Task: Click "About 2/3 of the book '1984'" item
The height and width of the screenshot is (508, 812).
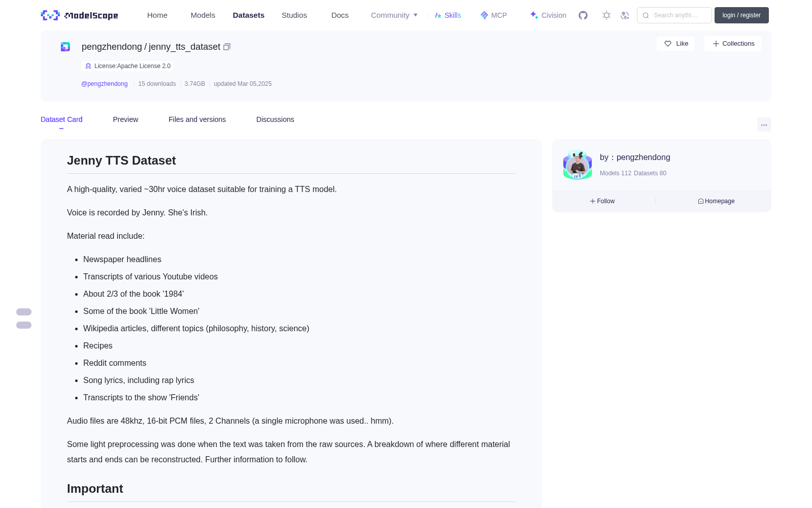Action: coord(133,294)
